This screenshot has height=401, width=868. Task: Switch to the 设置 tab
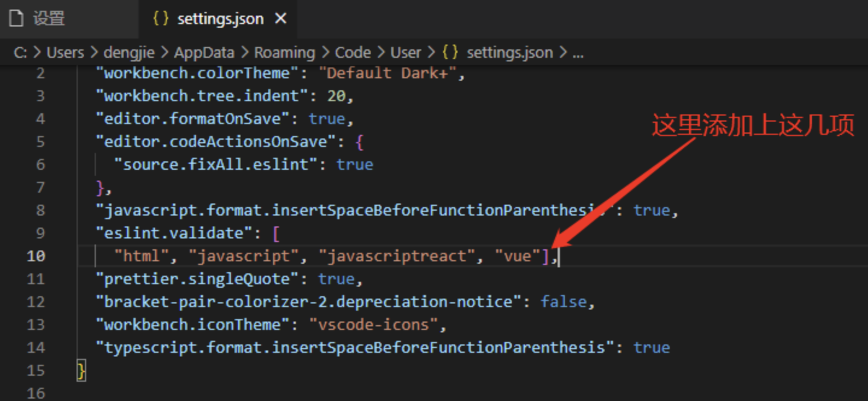[x=48, y=19]
